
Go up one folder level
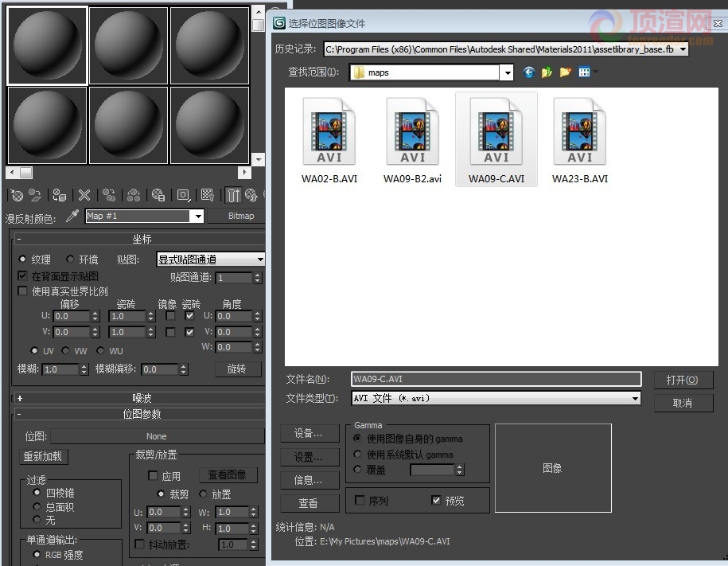(x=547, y=72)
